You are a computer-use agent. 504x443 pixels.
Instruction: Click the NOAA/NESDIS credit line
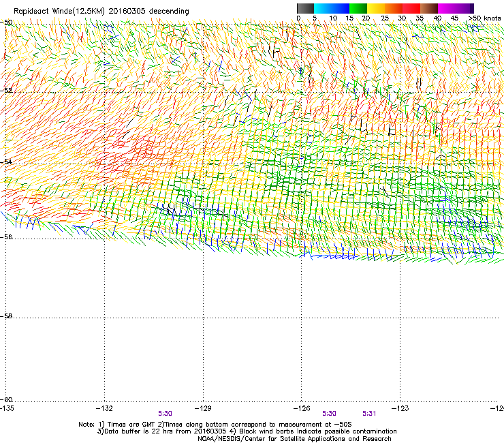tap(294, 439)
